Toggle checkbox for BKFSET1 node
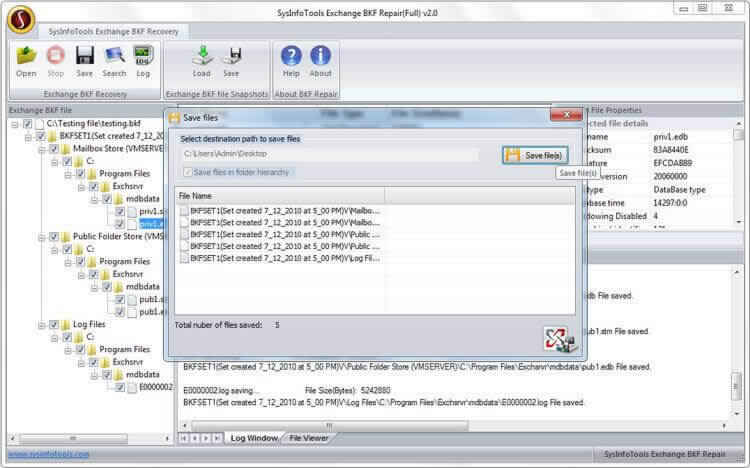Viewport: 750px width, 468px height. (41, 136)
